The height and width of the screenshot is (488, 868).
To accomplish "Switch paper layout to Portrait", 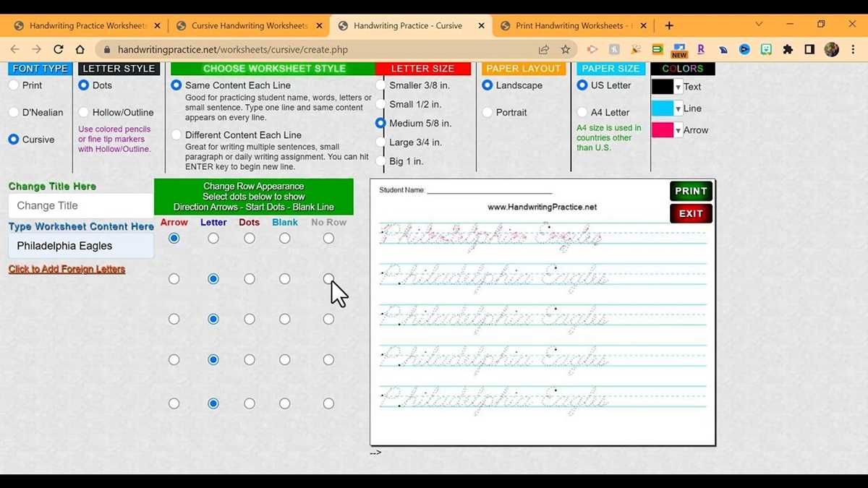I will [x=488, y=112].
